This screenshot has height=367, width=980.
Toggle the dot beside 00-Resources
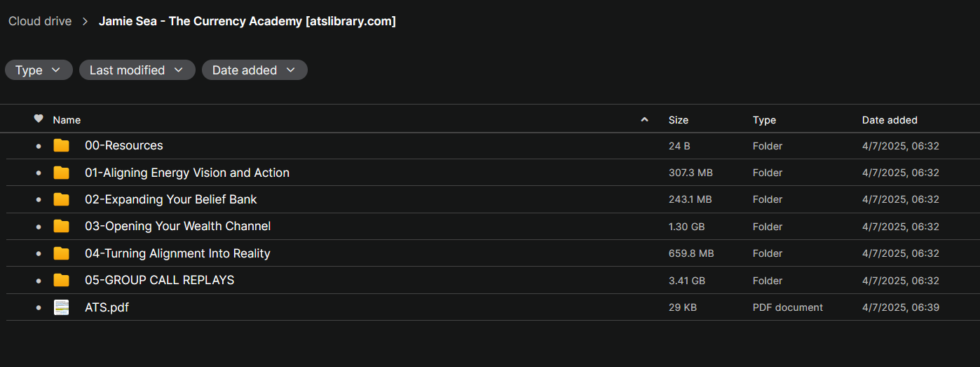pos(39,147)
